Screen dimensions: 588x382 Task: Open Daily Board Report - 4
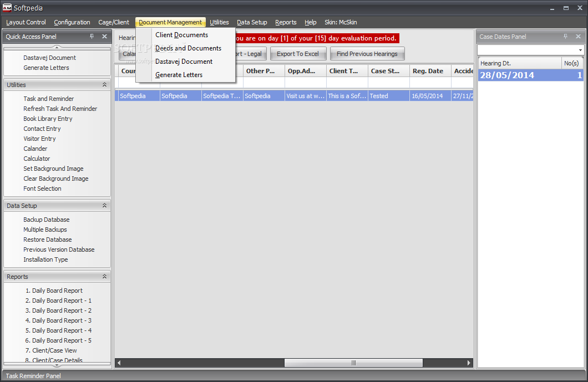(58, 330)
